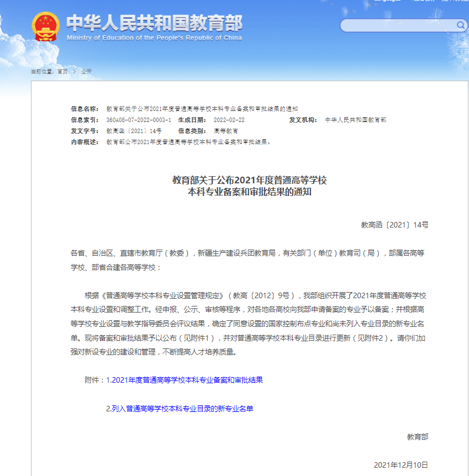Click the 生成日期 value 2022-02-22

tap(229, 120)
